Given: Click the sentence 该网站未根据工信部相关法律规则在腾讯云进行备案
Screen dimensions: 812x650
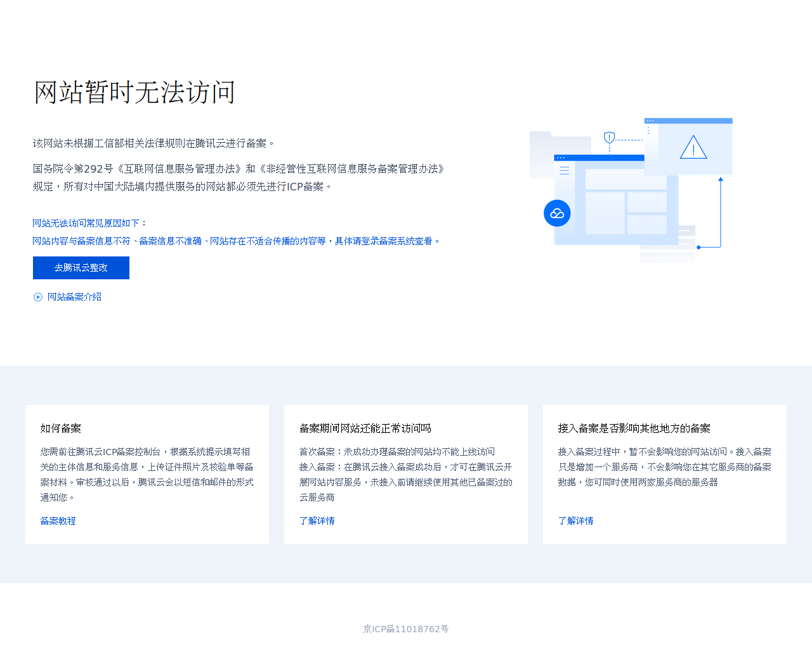Looking at the screenshot, I should tap(154, 143).
